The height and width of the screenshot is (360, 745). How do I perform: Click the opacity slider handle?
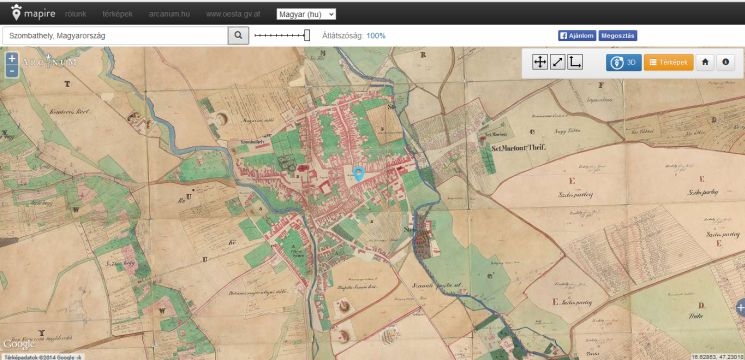tap(307, 35)
